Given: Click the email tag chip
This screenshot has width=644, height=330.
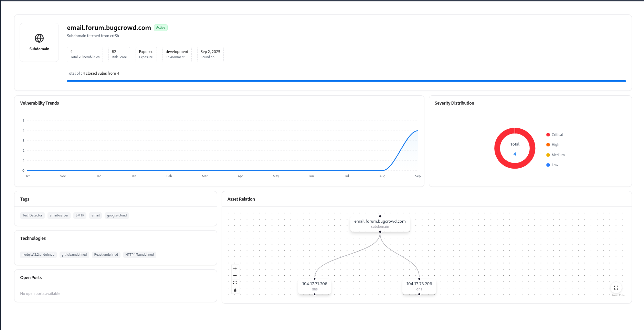Looking at the screenshot, I should [x=96, y=215].
